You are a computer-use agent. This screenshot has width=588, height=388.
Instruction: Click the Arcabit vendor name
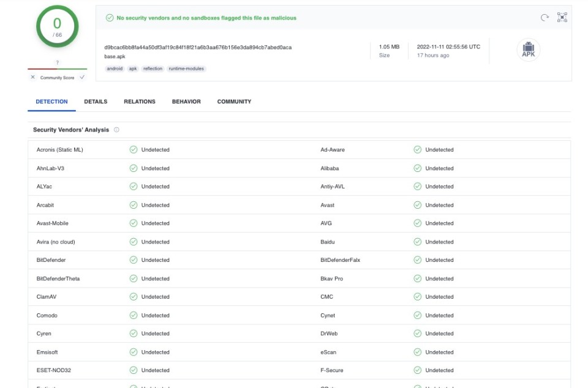[x=45, y=205]
